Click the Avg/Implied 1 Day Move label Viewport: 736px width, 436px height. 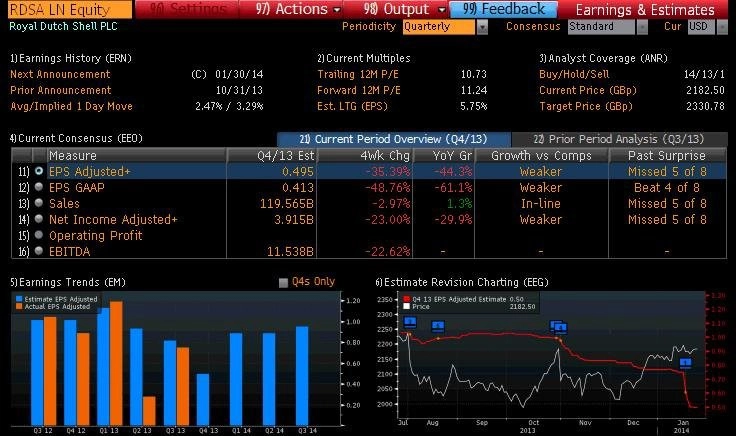pos(71,106)
